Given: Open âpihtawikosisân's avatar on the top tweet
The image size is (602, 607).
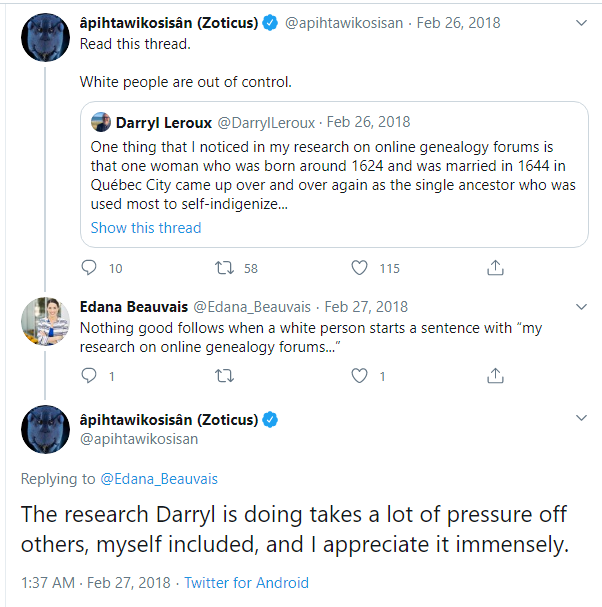Looking at the screenshot, I should [45, 38].
